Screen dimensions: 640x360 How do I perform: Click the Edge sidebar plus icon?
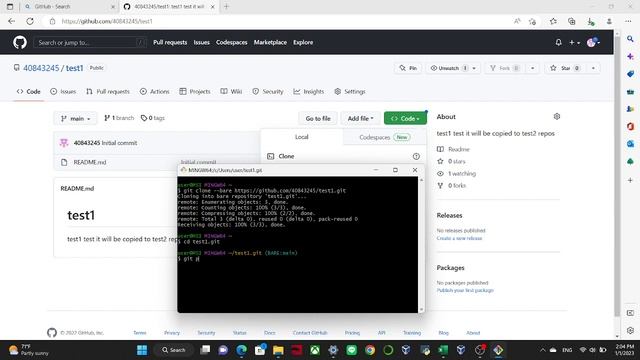630,180
